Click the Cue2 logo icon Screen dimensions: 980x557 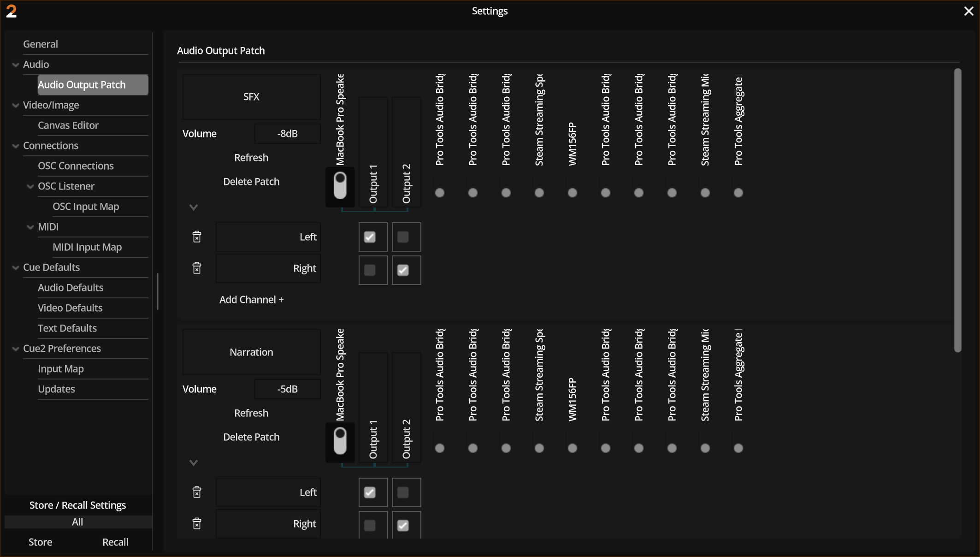[12, 11]
